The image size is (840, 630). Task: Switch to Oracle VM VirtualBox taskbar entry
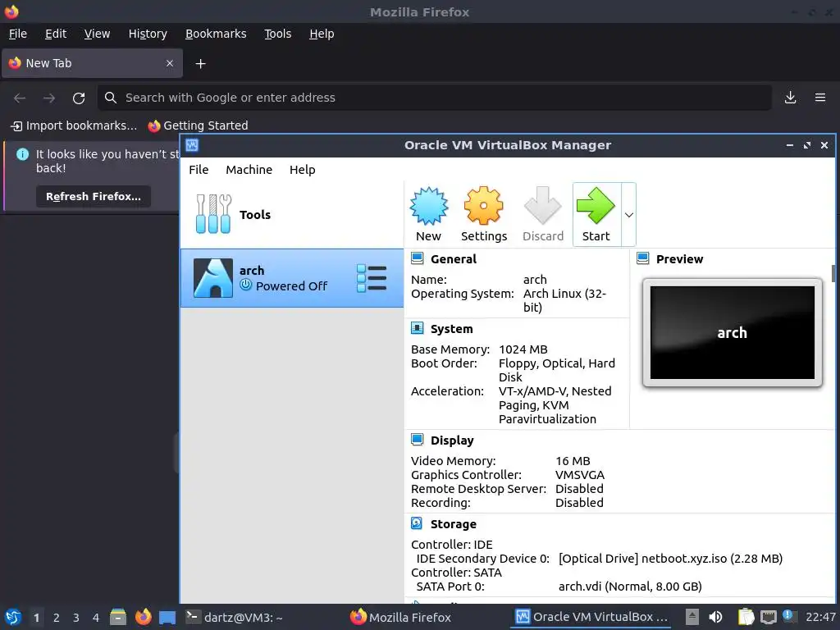click(592, 617)
